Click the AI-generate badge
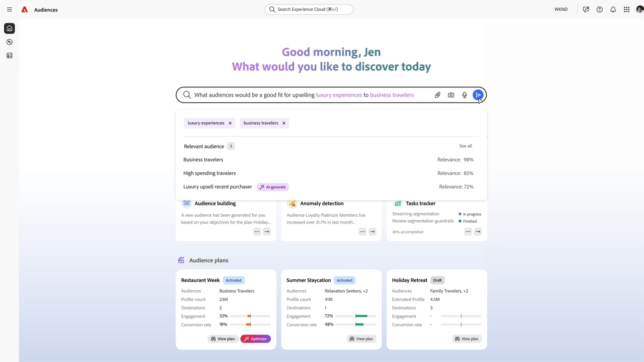Image resolution: width=644 pixels, height=362 pixels. pyautogui.click(x=273, y=187)
